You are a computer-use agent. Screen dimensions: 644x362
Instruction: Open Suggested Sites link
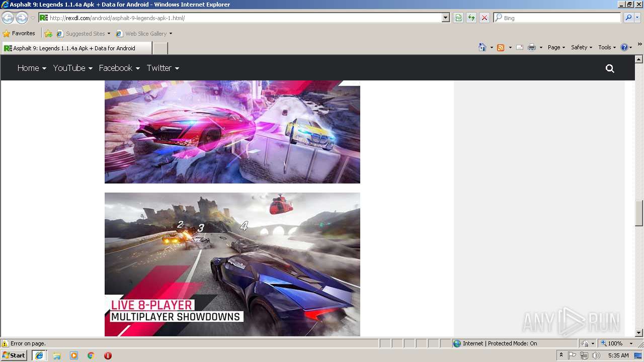click(83, 34)
